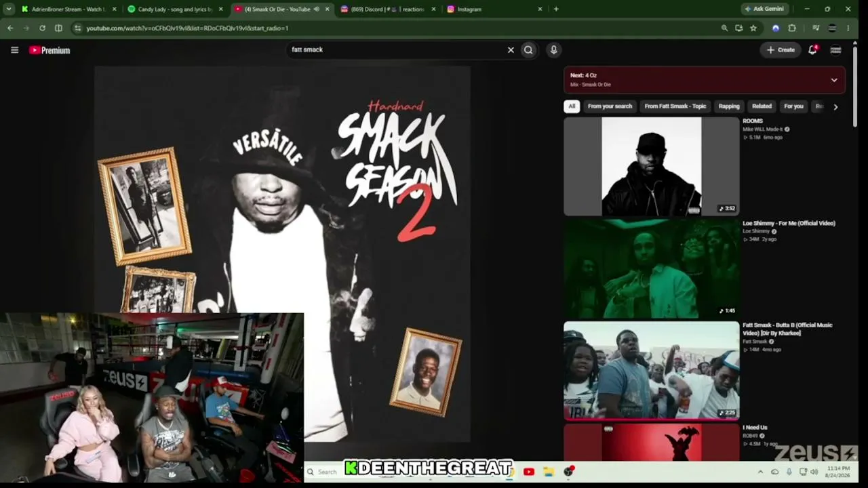Screen dimensions: 868x488
Task: Close the Candy Lady tab
Action: click(220, 9)
